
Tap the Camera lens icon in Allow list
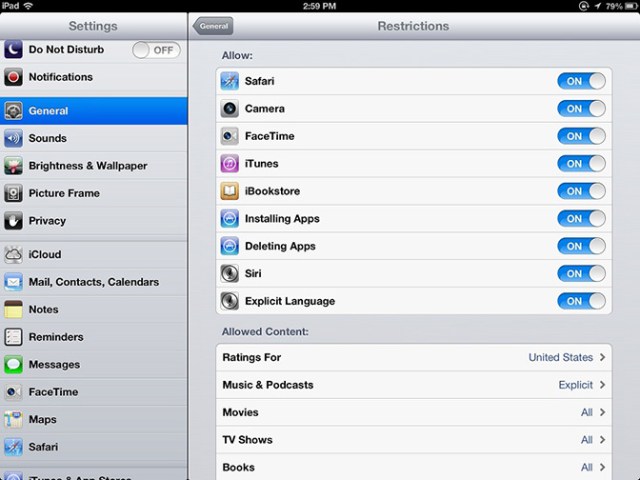[229, 109]
